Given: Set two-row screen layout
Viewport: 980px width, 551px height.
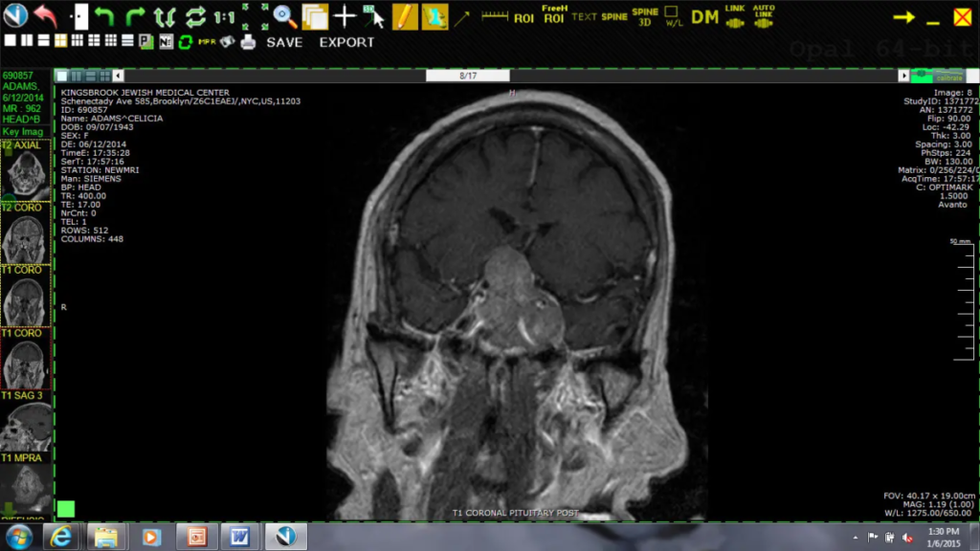Looking at the screenshot, I should coord(44,40).
